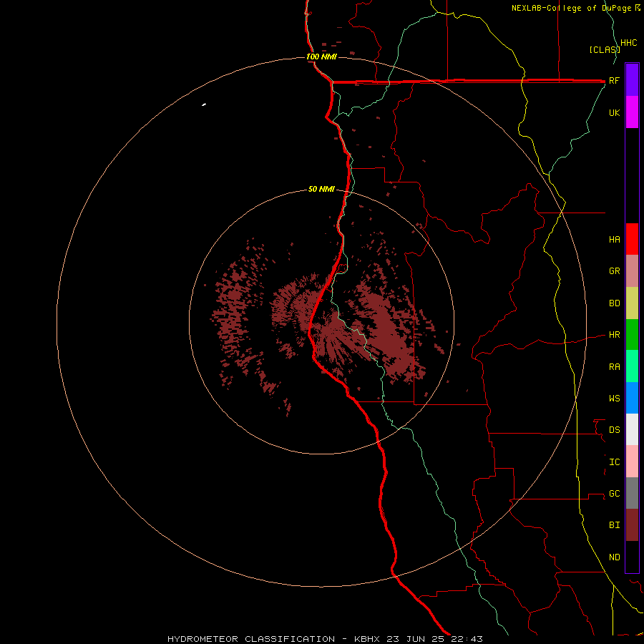The image size is (644, 644).
Task: Click the UK magenta legend swatch
Action: [632, 112]
